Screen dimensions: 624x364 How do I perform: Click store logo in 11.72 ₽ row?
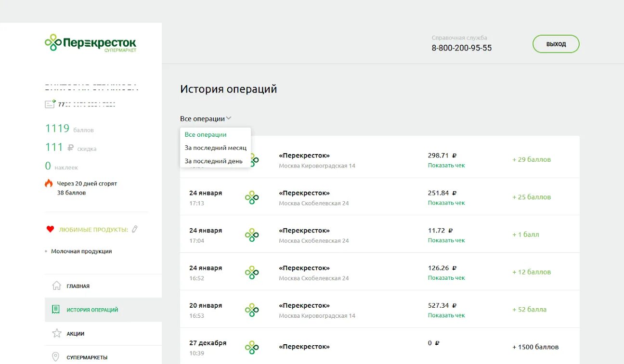point(252,235)
